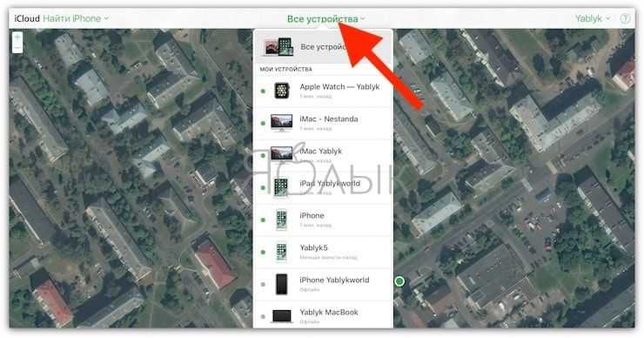Screen dimensions: 644x338
Task: Choose Apple Watch — Yablyk from list
Action: 323,91
